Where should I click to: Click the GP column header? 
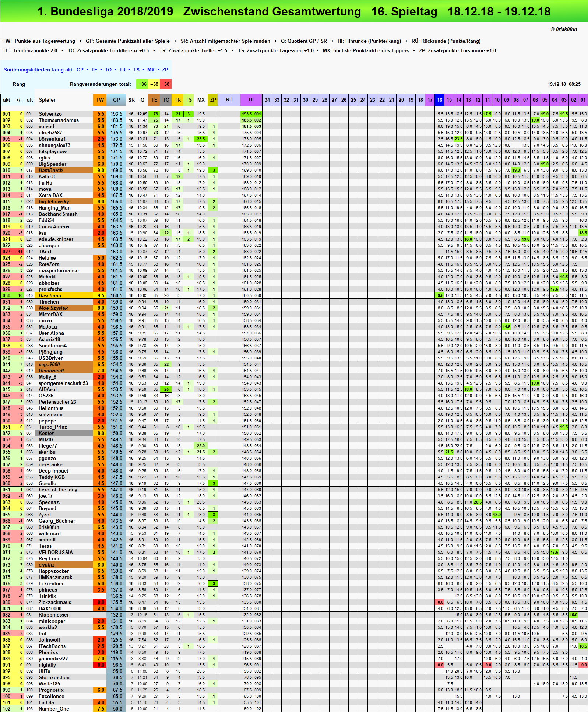point(116,100)
